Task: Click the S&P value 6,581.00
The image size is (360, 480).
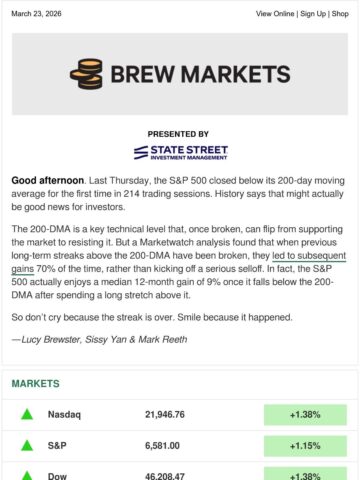Action: click(x=162, y=446)
